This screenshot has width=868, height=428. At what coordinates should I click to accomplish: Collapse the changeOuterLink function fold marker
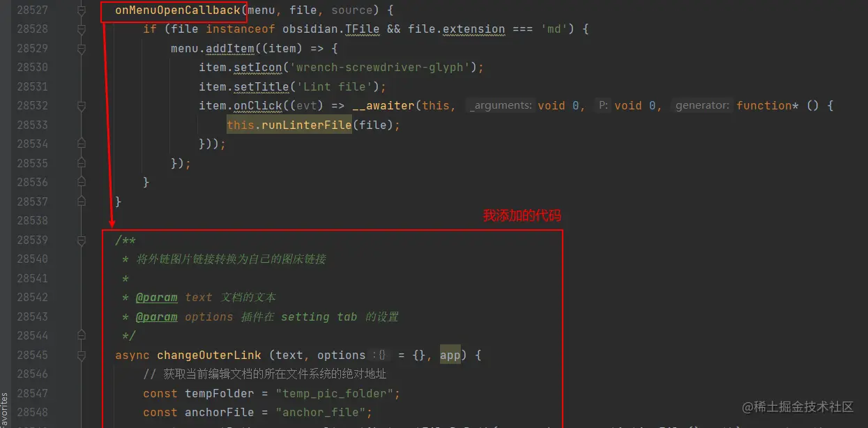click(x=82, y=356)
